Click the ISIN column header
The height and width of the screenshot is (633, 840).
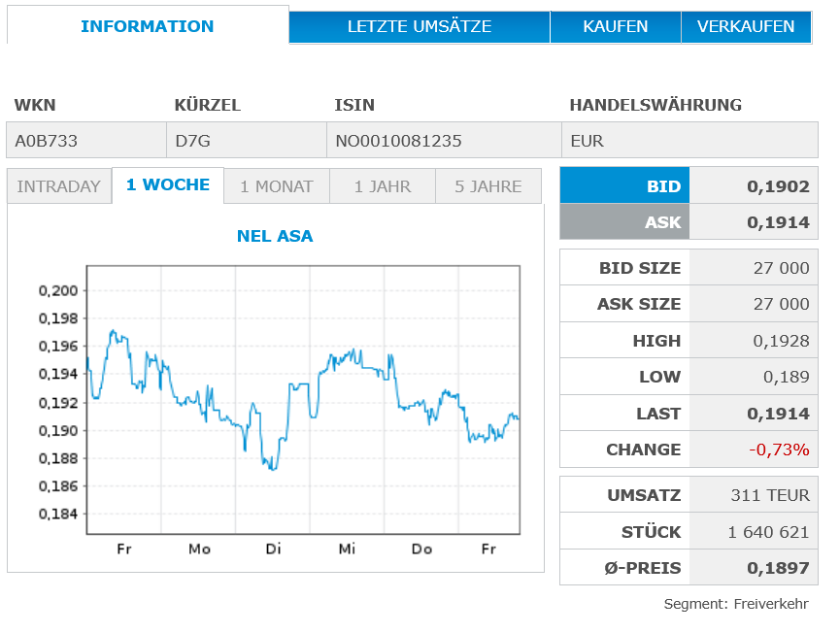[354, 105]
